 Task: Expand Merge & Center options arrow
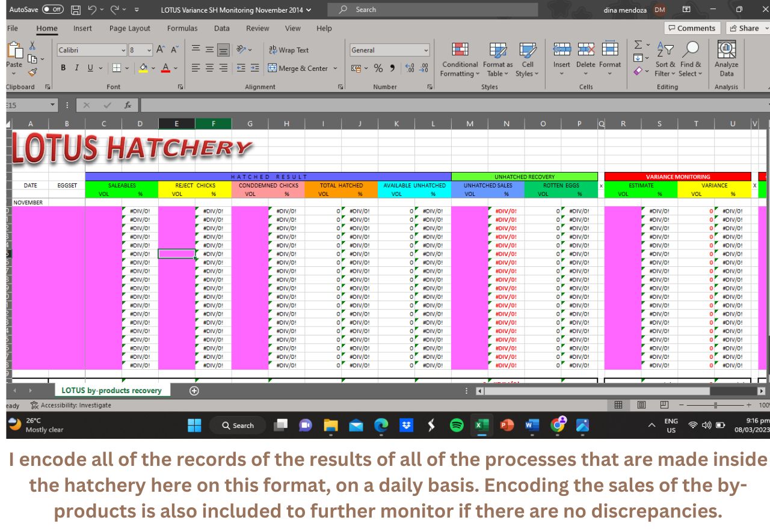pyautogui.click(x=335, y=69)
